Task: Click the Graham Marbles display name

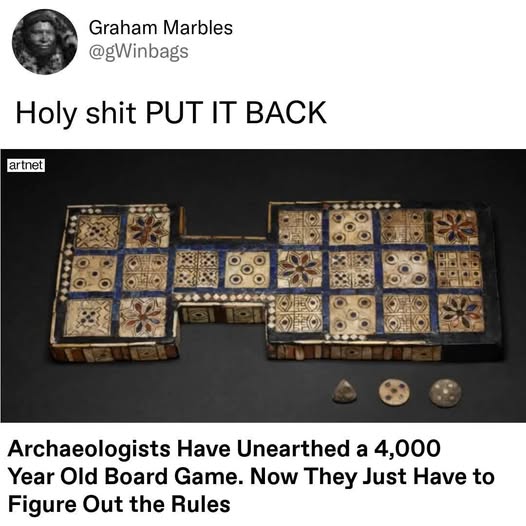Action: click(161, 28)
